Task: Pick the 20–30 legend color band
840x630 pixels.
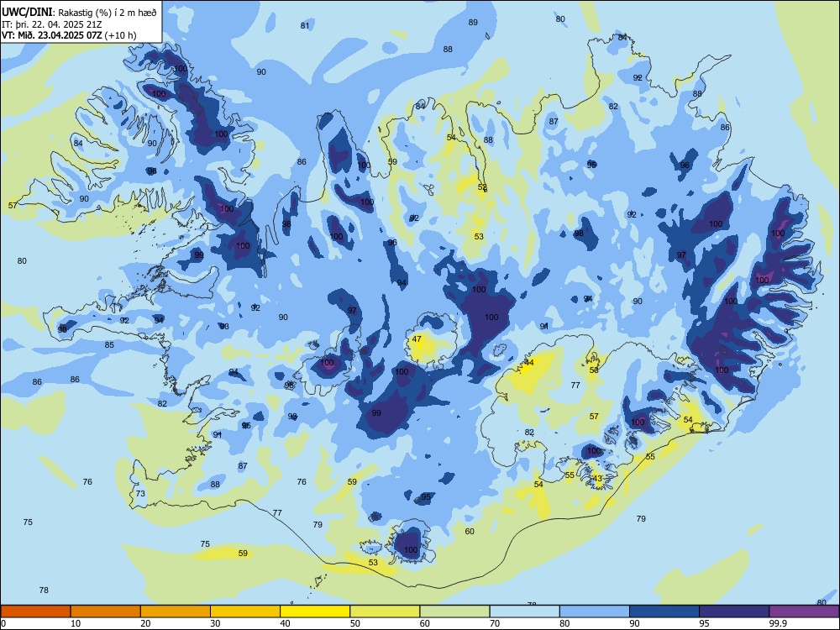Action: point(176,612)
